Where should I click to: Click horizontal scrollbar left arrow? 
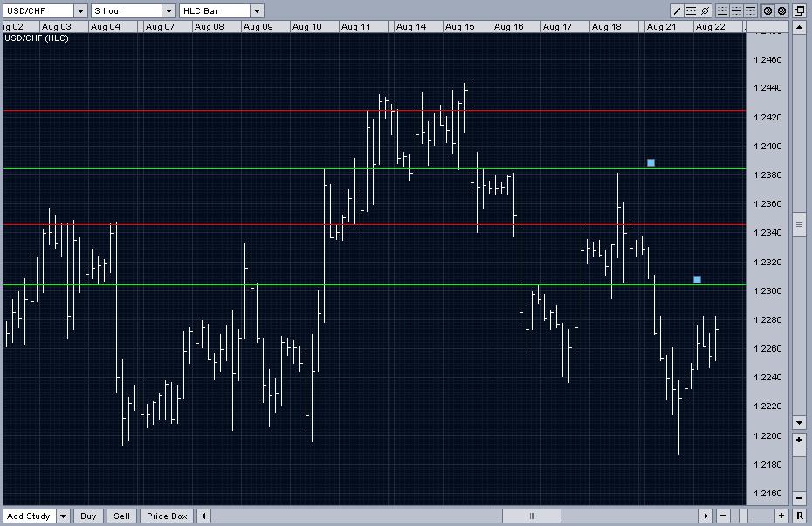203,516
